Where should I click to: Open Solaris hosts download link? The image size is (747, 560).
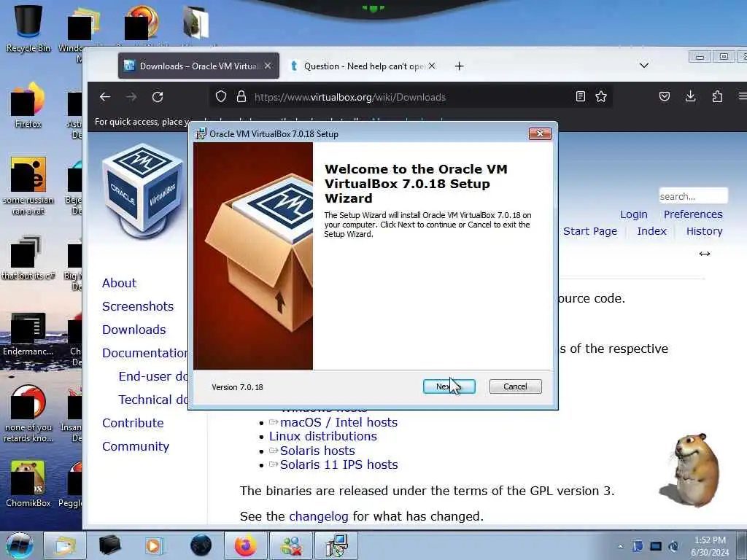[x=317, y=451]
